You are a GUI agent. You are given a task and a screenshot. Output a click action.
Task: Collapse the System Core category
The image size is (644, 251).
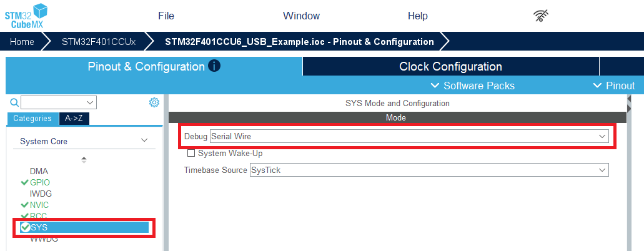click(x=144, y=141)
